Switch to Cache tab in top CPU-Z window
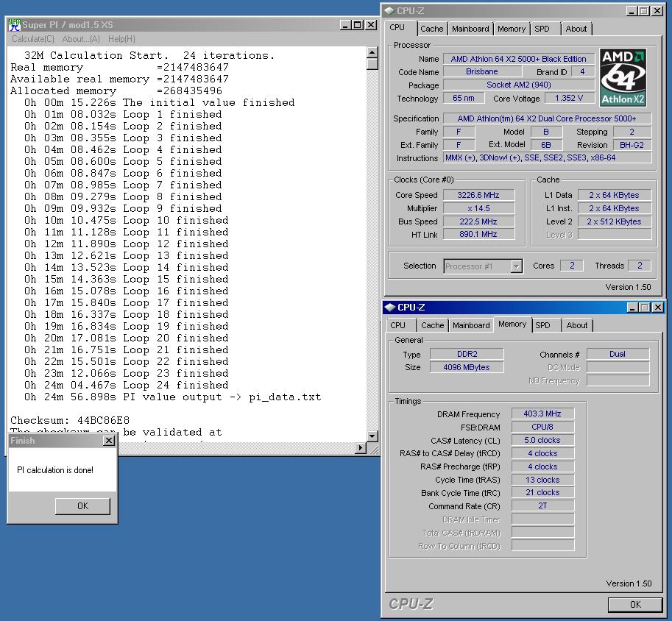 pos(431,29)
